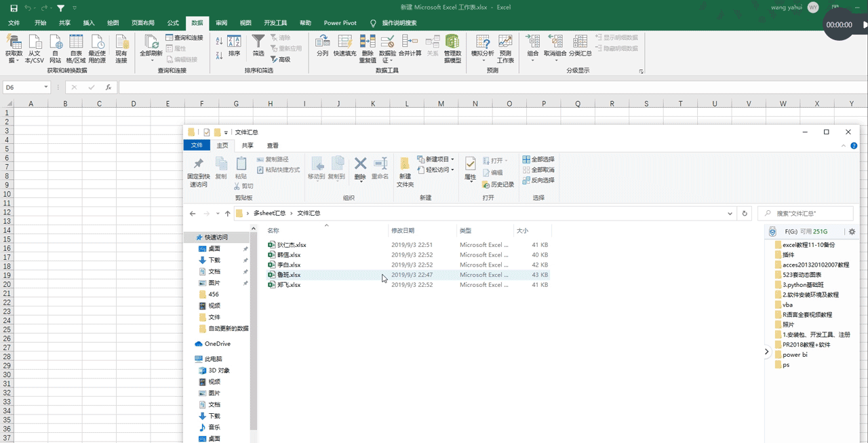The image size is (868, 443).
Task: Open Excel Power Pivot tab
Action: (x=340, y=22)
